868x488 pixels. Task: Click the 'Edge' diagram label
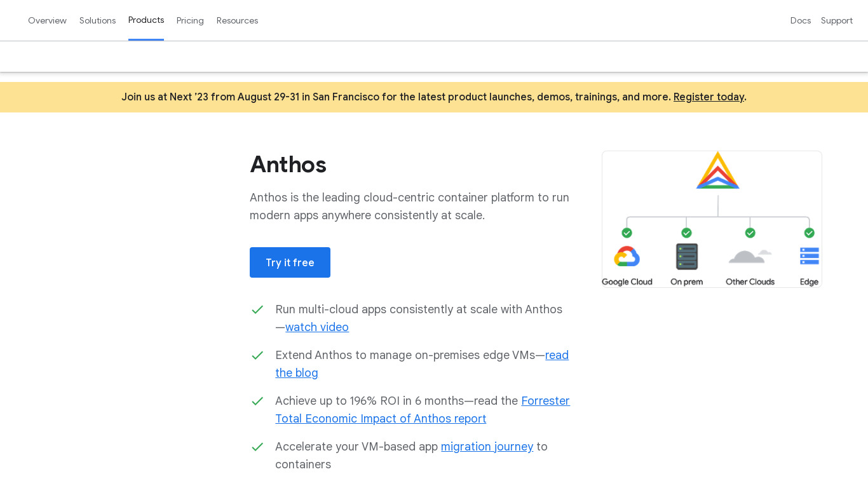click(809, 281)
